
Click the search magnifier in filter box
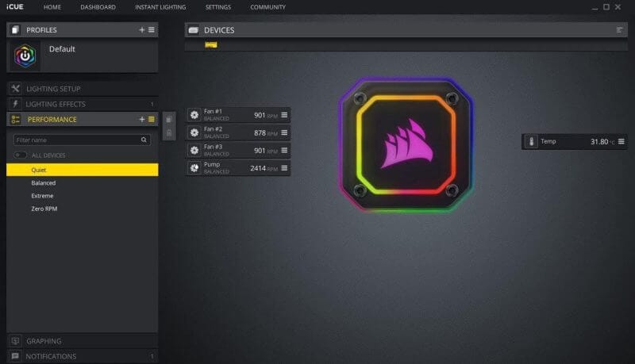[x=144, y=140]
